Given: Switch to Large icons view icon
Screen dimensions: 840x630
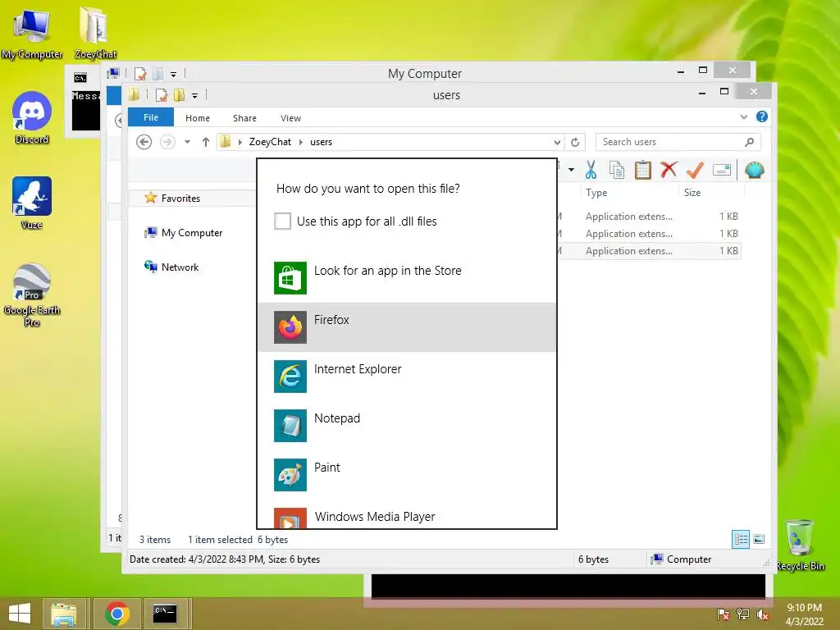Looking at the screenshot, I should [759, 540].
